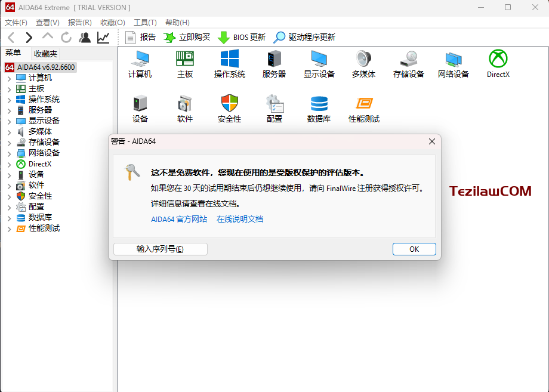Switch to the 收藏夹 tab

tap(45, 54)
